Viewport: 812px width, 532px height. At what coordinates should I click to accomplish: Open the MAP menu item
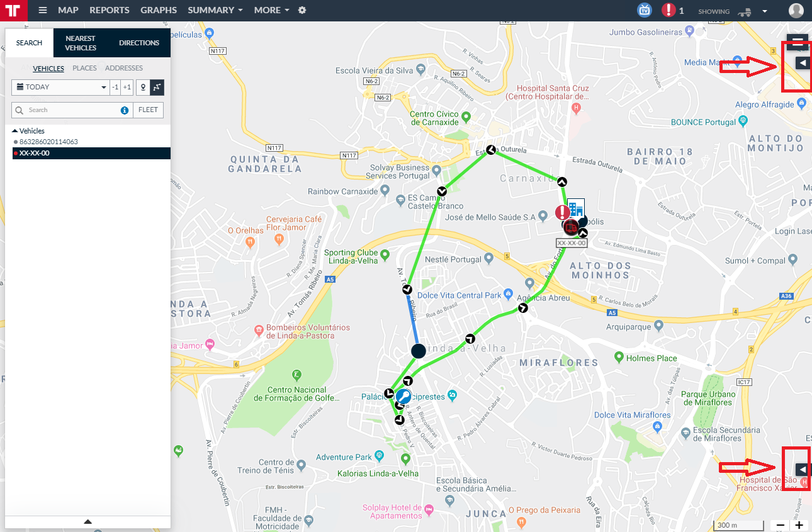click(68, 10)
